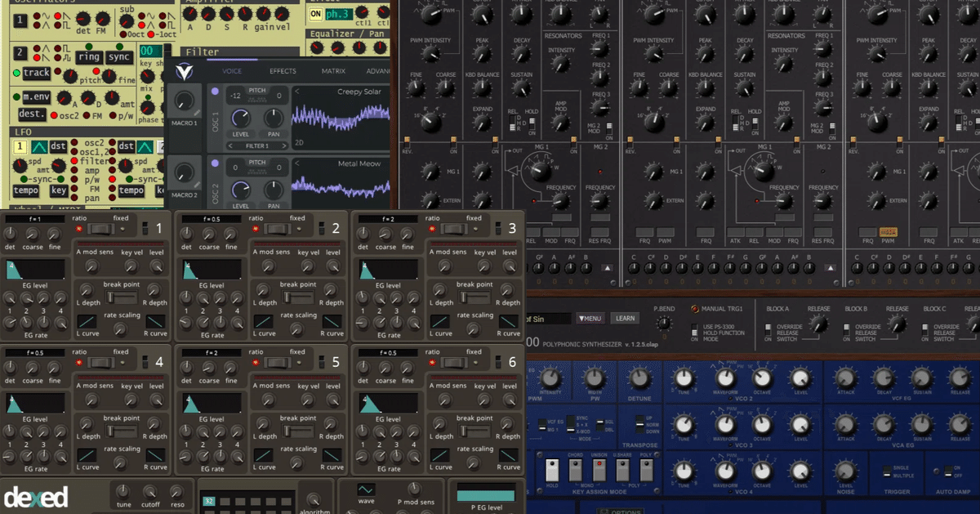Switch to the MATRIX tab in Vital
This screenshot has height=514, width=980.
click(x=333, y=72)
